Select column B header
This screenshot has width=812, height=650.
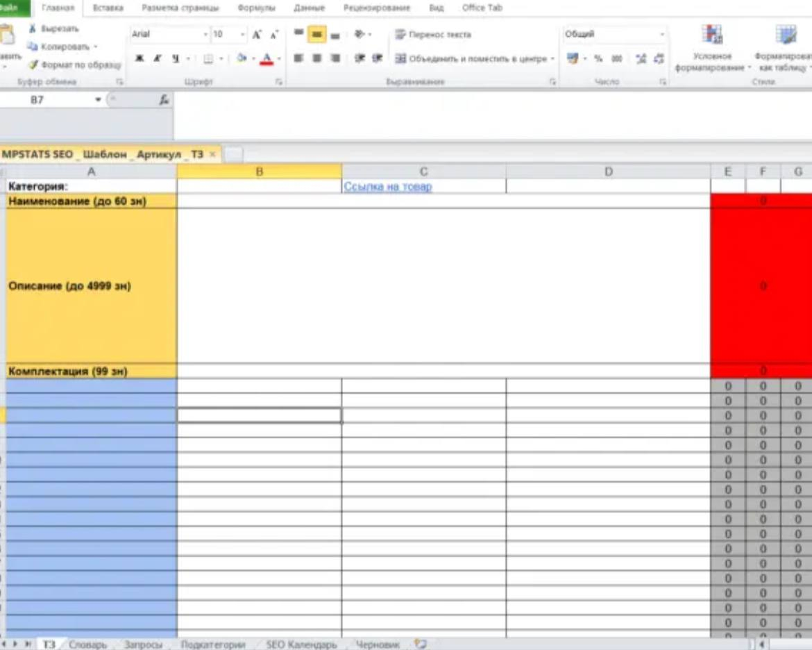[260, 172]
